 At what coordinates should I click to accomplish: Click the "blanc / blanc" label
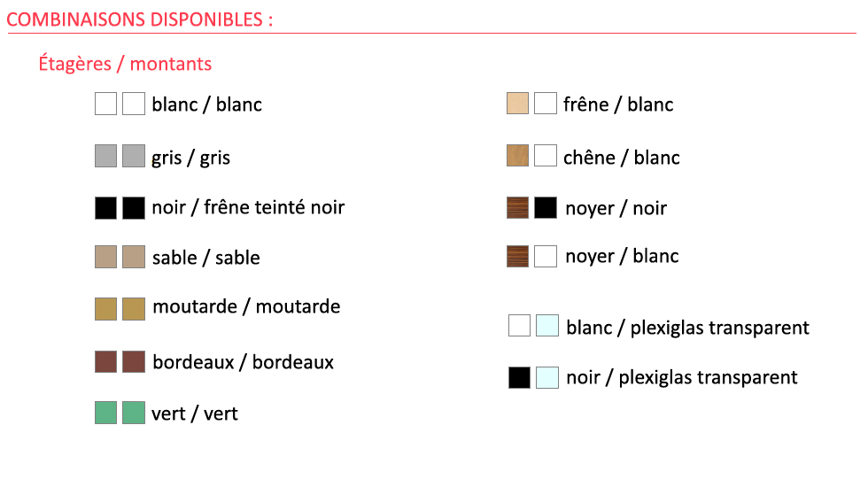[x=206, y=104]
